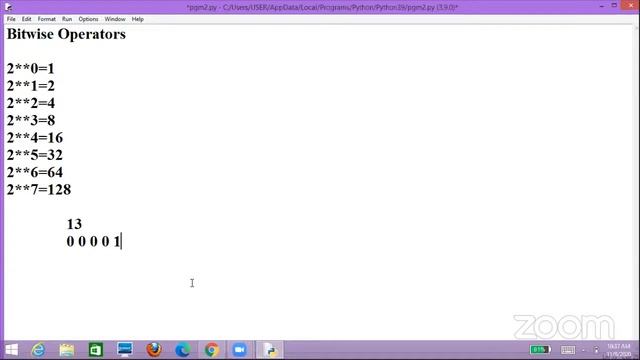Launch Internet Explorer from taskbar
The width and height of the screenshot is (640, 360).
38,350
